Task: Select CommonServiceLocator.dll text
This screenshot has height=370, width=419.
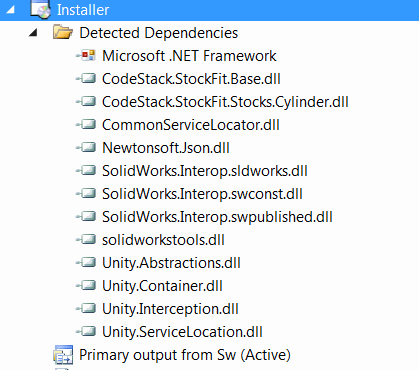Action: [x=191, y=125]
